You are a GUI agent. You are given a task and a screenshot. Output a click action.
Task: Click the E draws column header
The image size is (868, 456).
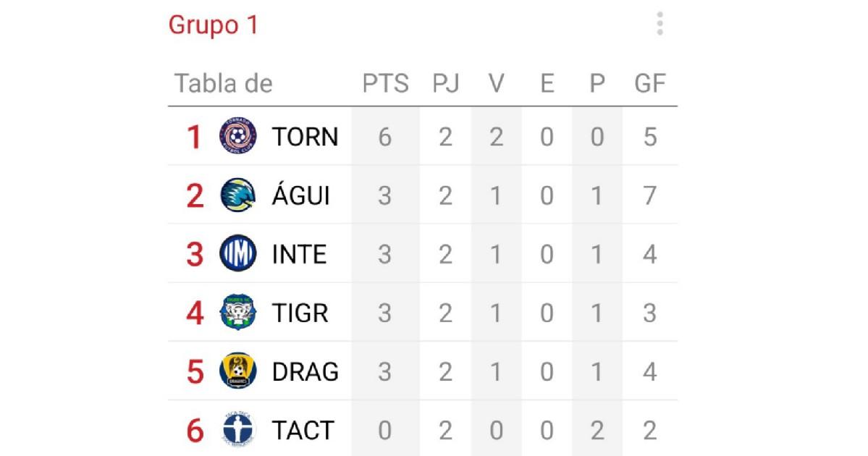point(547,83)
